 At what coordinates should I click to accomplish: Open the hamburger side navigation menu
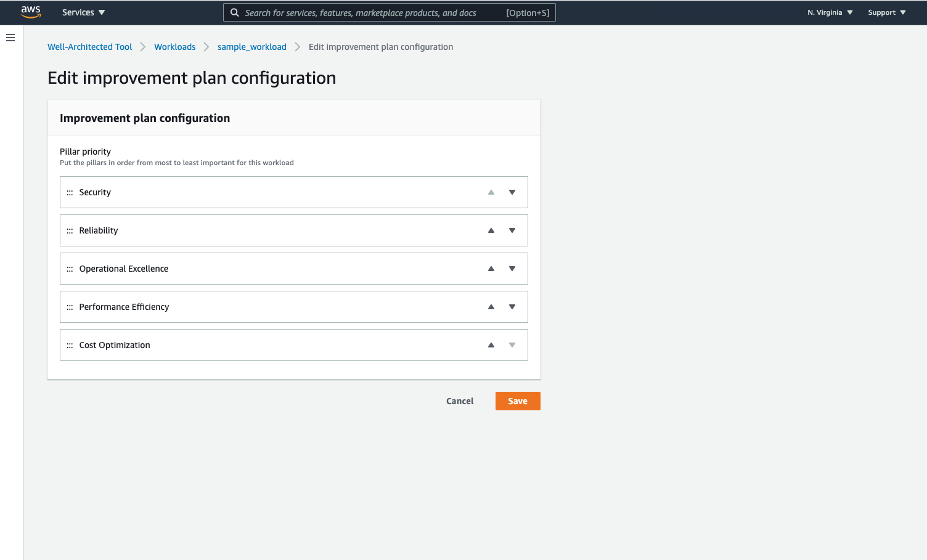(10, 38)
